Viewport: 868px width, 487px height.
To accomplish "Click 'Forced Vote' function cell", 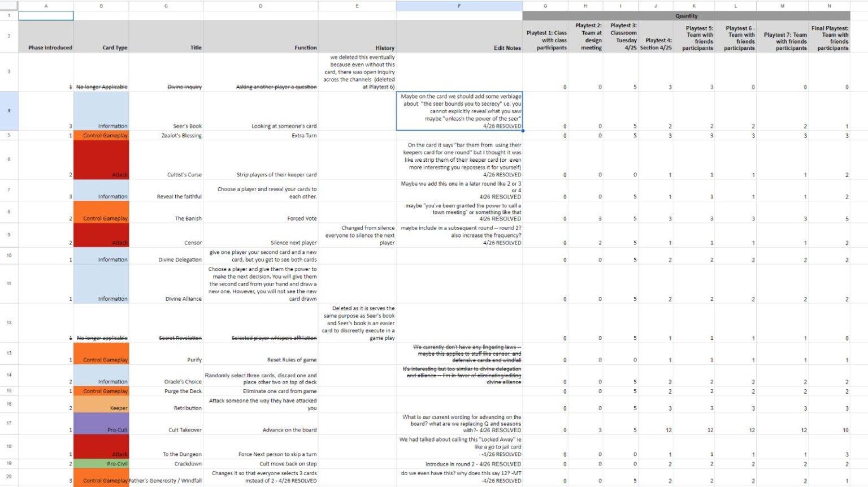I will pos(261,212).
